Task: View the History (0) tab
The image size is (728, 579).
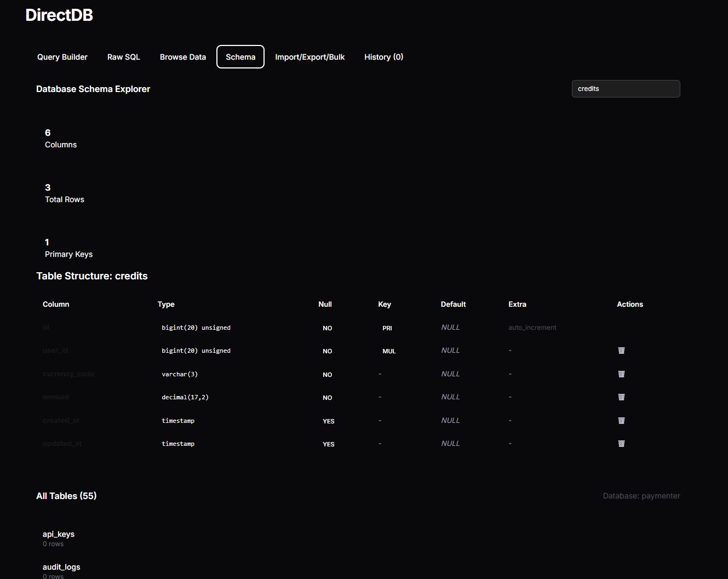Action: click(383, 57)
